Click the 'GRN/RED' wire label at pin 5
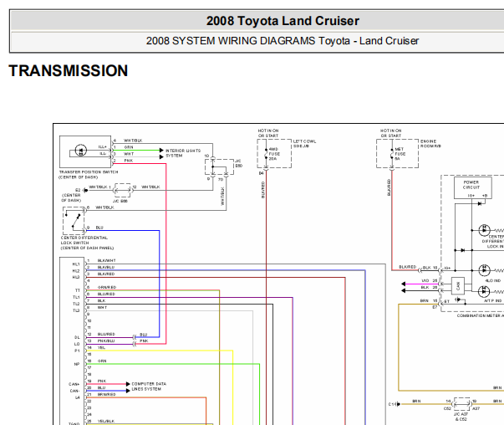Screen dimensions: 504x425 click(x=107, y=287)
